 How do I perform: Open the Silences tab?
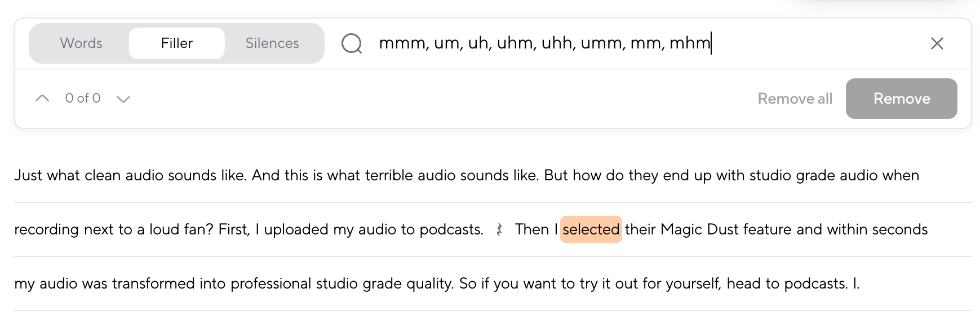(x=272, y=43)
